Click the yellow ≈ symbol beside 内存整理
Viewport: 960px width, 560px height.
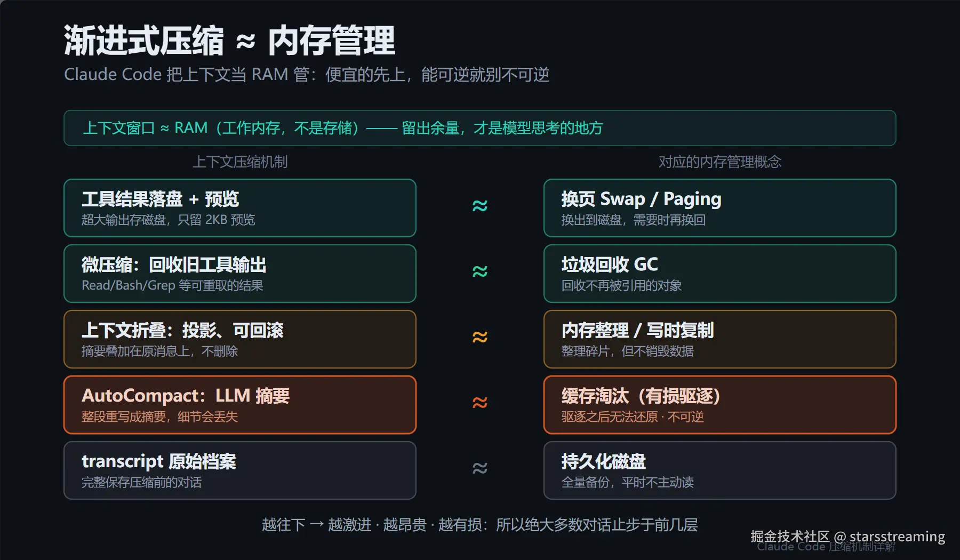coord(480,337)
